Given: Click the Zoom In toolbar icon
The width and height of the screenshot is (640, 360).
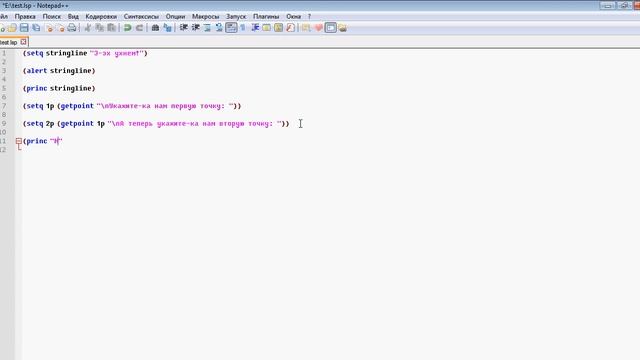Looking at the screenshot, I should tap(184, 28).
